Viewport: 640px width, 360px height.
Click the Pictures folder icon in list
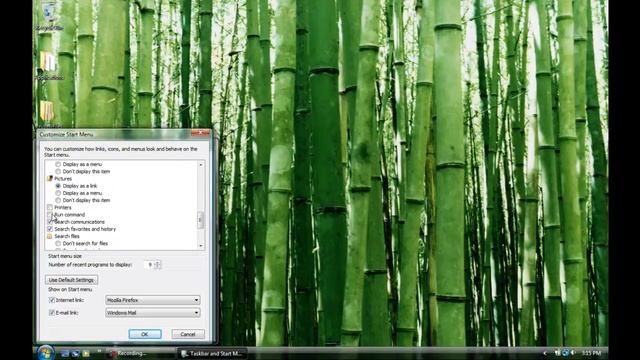pyautogui.click(x=50, y=178)
